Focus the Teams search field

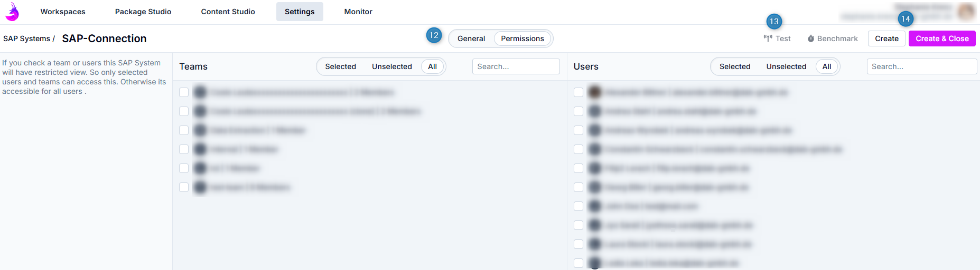516,66
